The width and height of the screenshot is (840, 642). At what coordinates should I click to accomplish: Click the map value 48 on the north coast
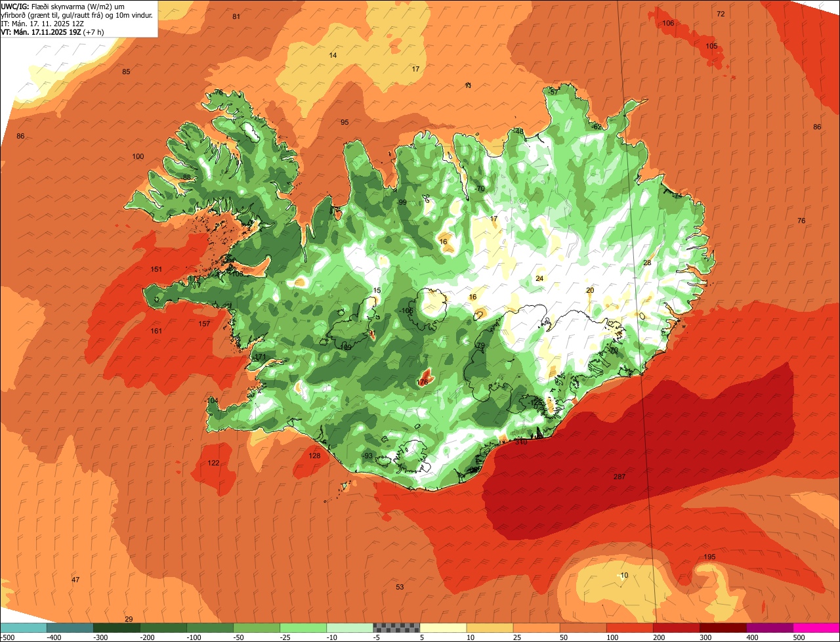click(519, 131)
